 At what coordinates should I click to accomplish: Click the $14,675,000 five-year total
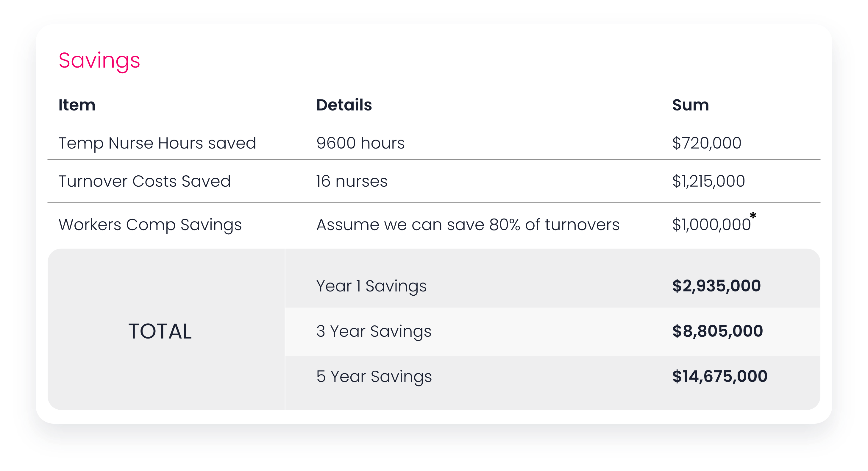(x=720, y=376)
